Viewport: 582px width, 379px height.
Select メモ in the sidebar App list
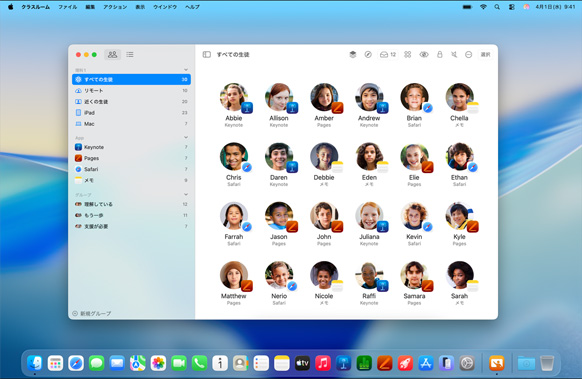click(x=131, y=180)
